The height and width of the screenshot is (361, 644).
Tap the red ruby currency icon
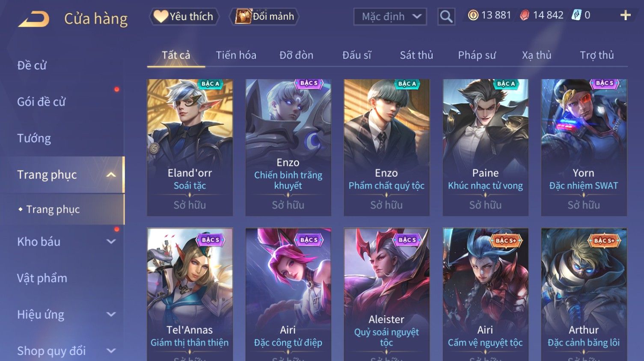coord(524,15)
